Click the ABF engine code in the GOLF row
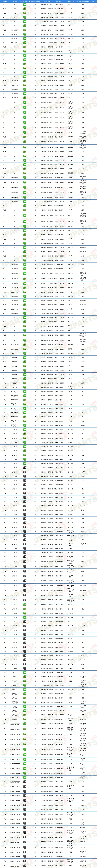The height and width of the screenshot is (868, 97). (83, 383)
